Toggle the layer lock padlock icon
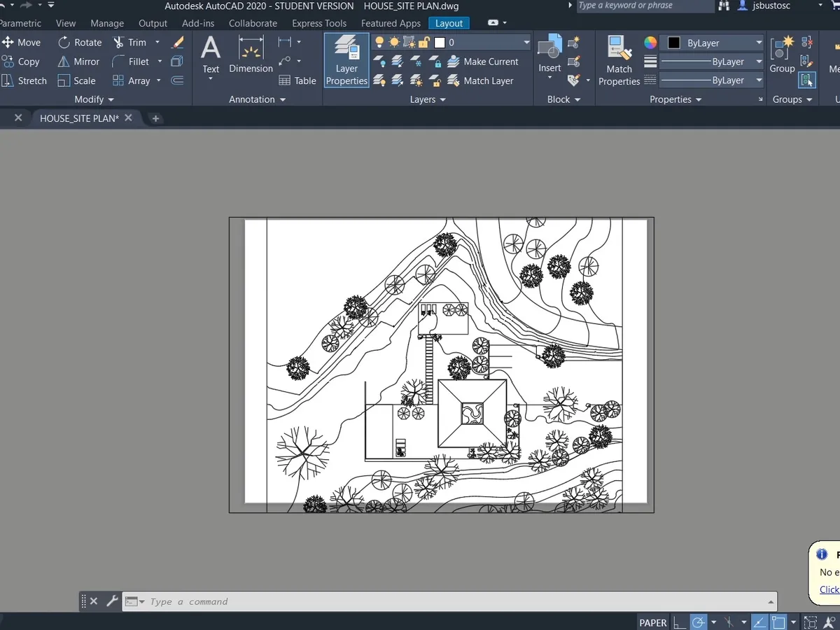 click(423, 42)
